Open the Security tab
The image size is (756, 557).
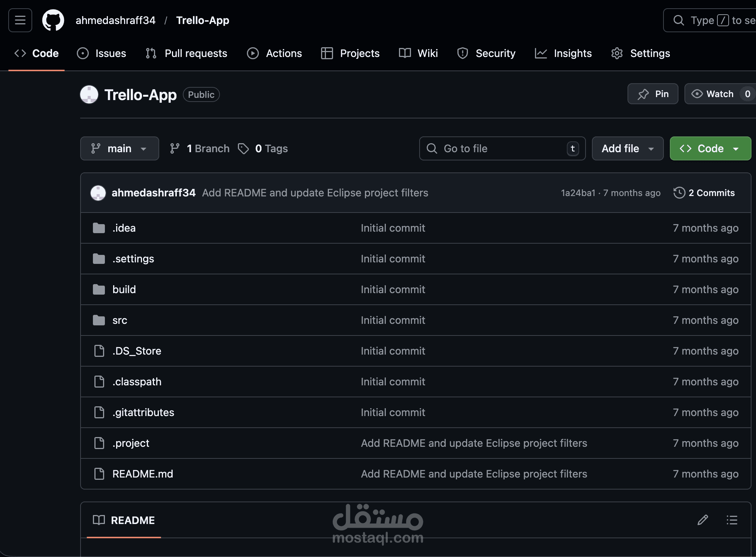[x=487, y=53]
